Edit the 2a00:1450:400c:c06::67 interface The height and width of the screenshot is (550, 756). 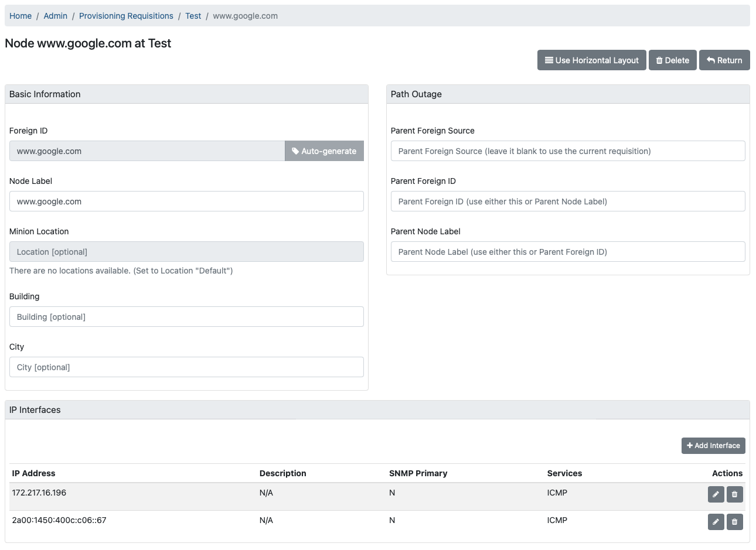(716, 522)
